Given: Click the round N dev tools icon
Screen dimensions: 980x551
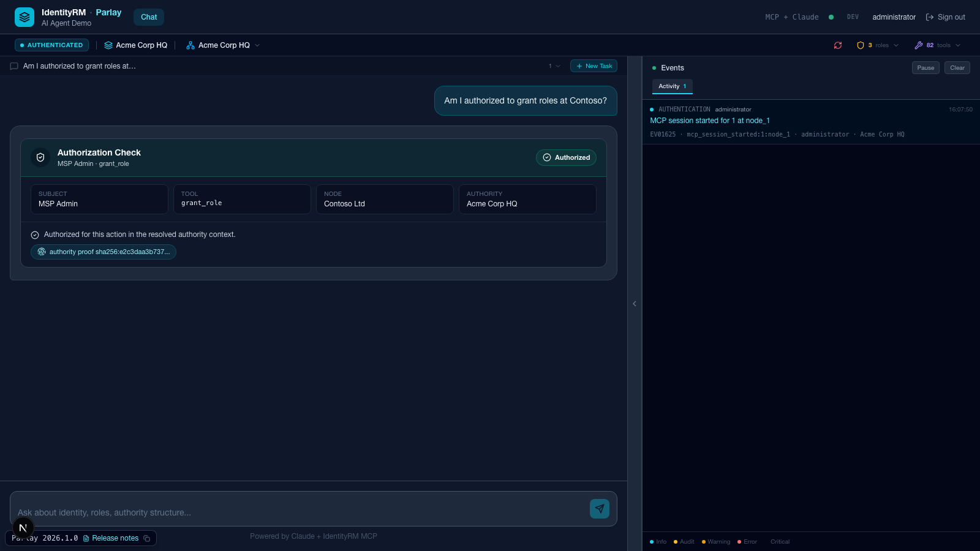Looking at the screenshot, I should point(23,528).
